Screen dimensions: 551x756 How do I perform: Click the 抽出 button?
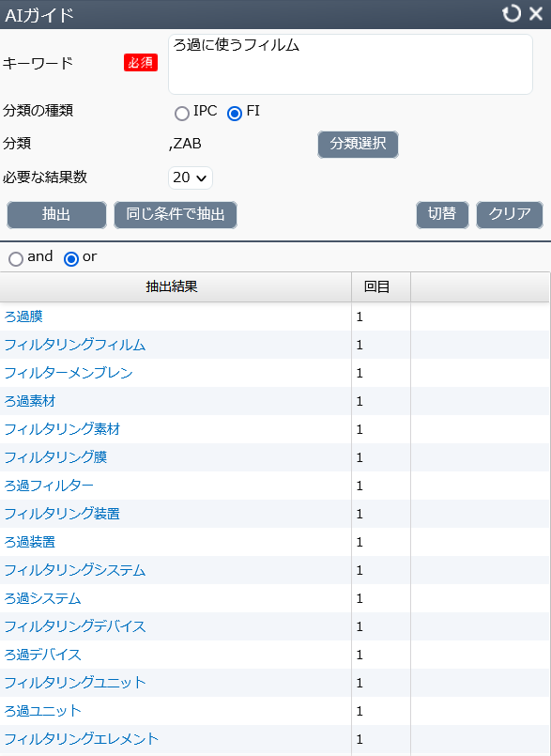point(56,214)
